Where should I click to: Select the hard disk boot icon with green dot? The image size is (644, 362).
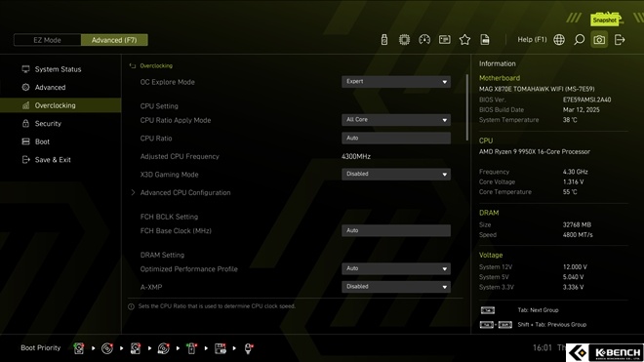coord(78,348)
